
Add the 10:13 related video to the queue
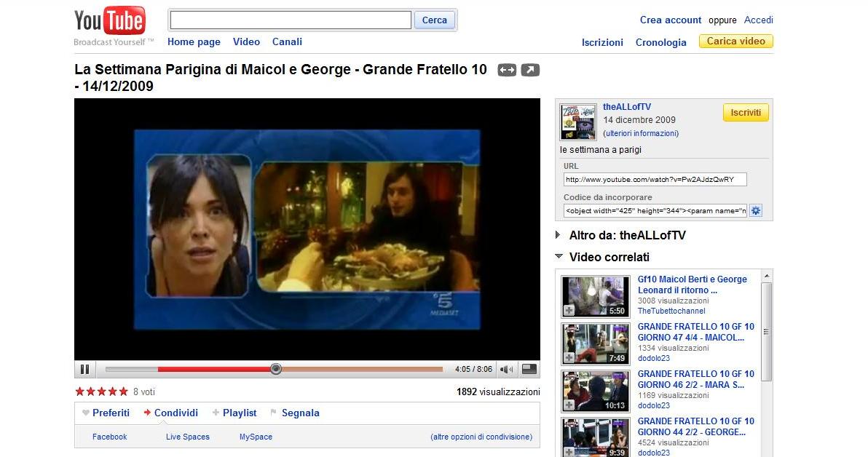pos(569,405)
